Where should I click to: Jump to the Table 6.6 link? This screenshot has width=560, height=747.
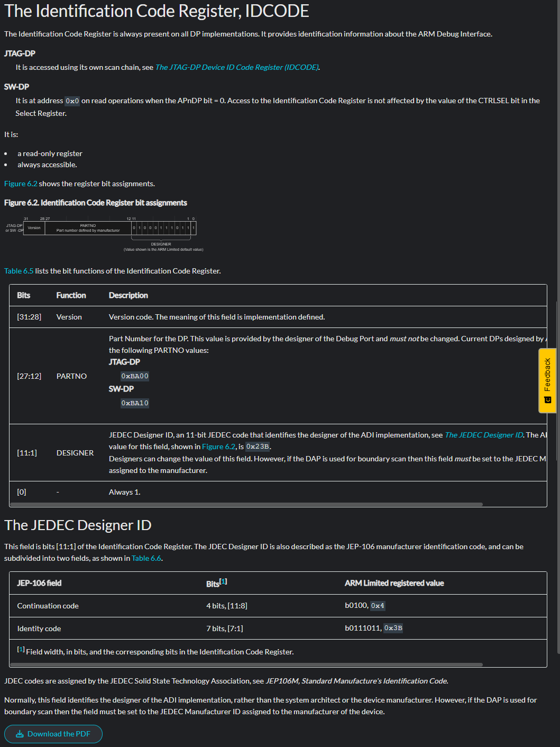coord(146,558)
